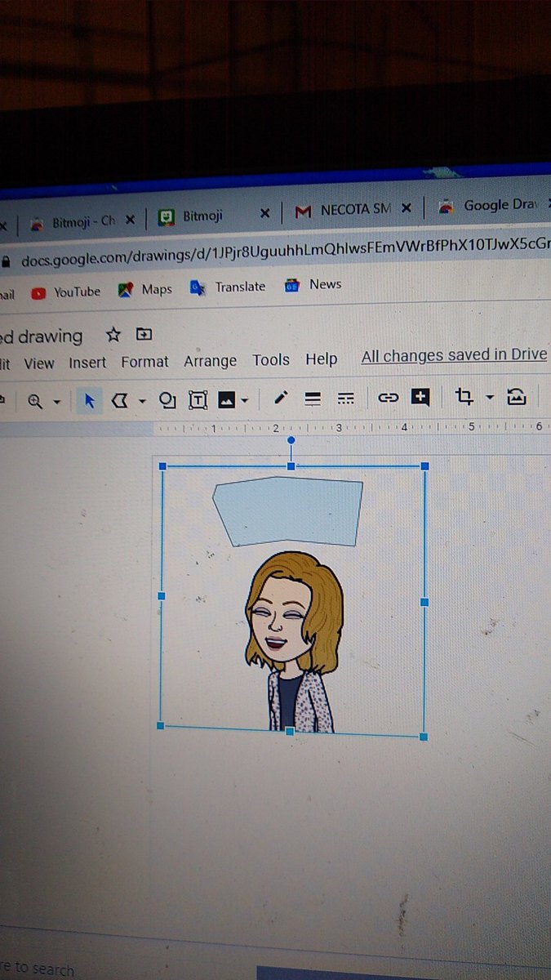Viewport: 551px width, 980px height.
Task: Expand the Line tool dropdown arrow
Action: click(x=142, y=401)
